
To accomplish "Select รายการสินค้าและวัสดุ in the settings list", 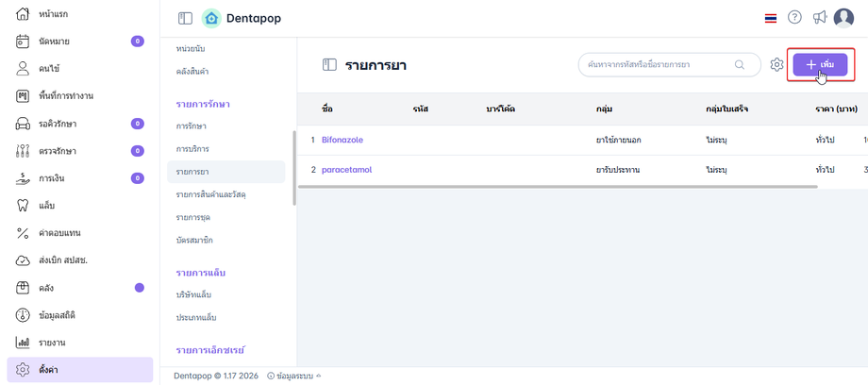I will (216, 194).
